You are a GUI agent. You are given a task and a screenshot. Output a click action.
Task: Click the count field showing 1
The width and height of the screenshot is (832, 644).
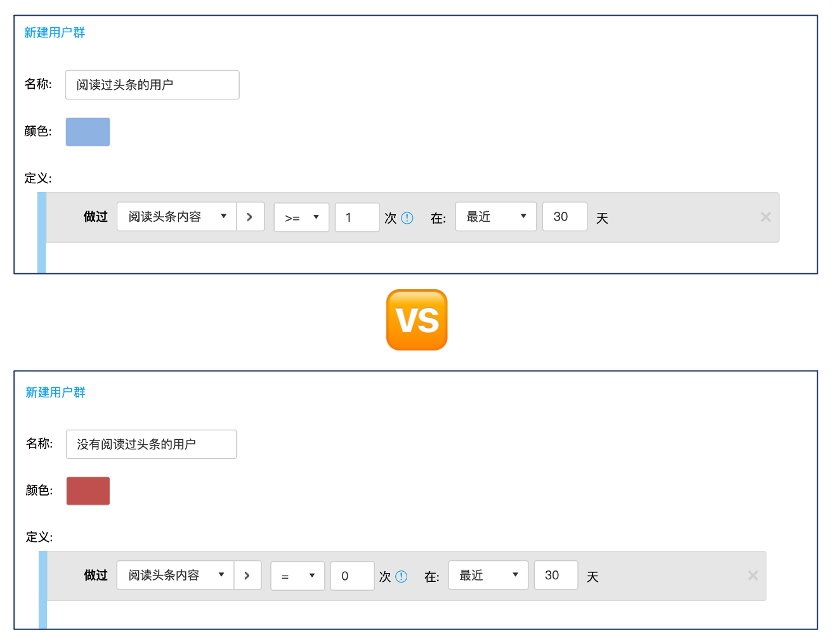(x=357, y=217)
